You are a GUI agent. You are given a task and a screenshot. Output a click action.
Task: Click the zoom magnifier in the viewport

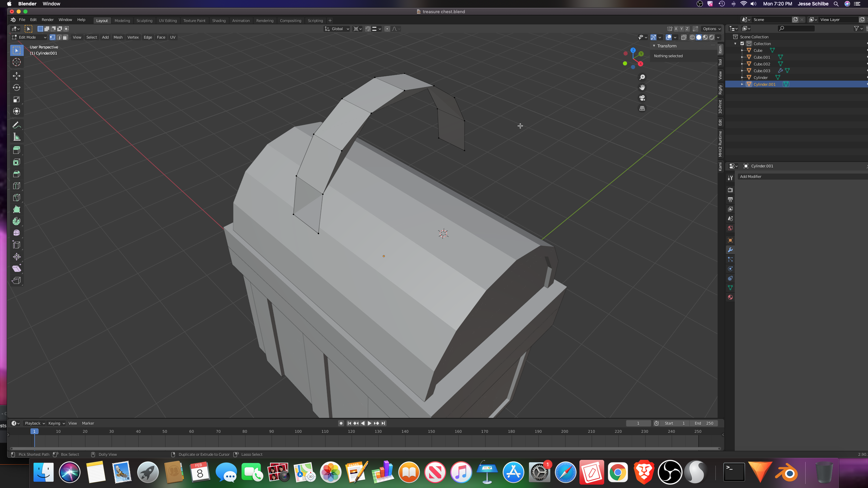pos(642,77)
